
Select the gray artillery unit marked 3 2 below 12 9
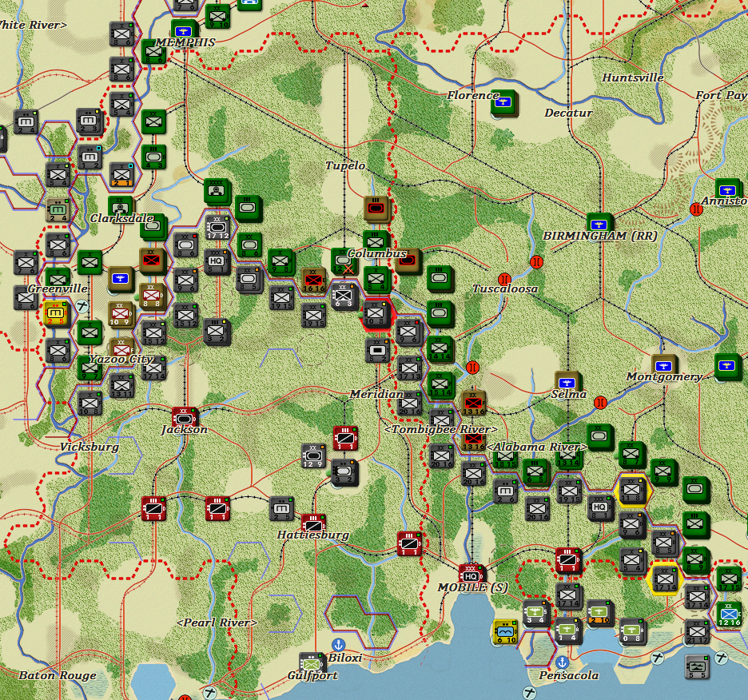[x=344, y=471]
